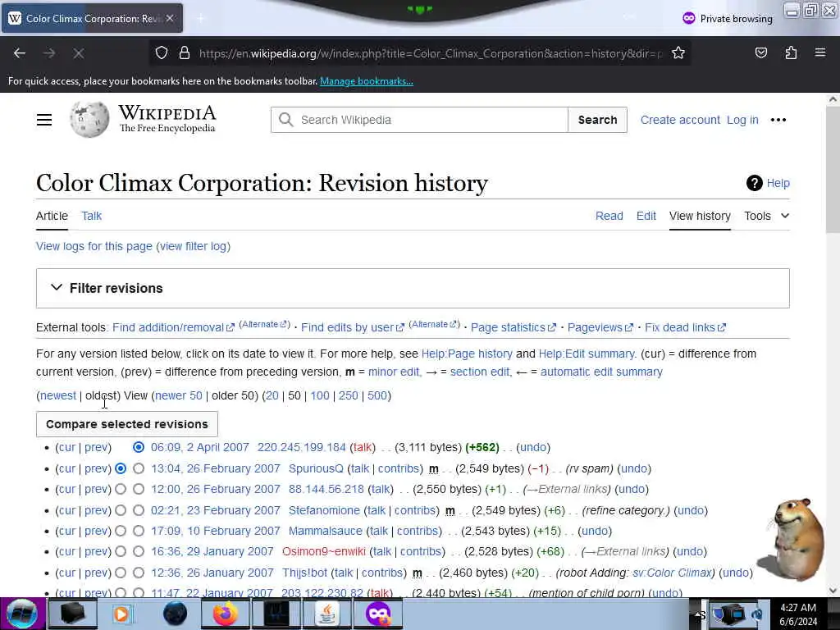
Task: Switch to the Talk tab
Action: point(92,216)
